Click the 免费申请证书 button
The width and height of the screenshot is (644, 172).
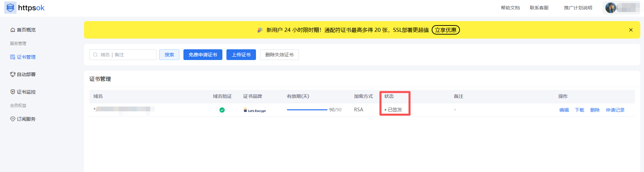click(203, 55)
